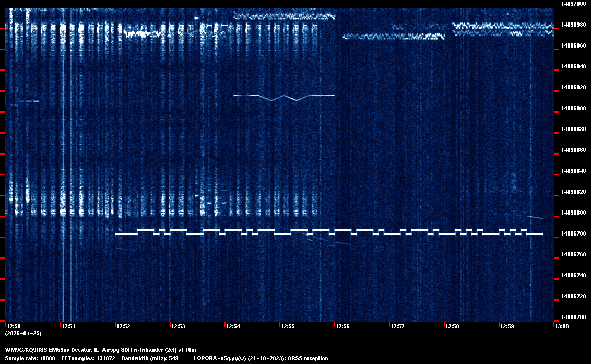The width and height of the screenshot is (591, 364).
Task: Click the 14096860 frequency label
Action: point(572,150)
